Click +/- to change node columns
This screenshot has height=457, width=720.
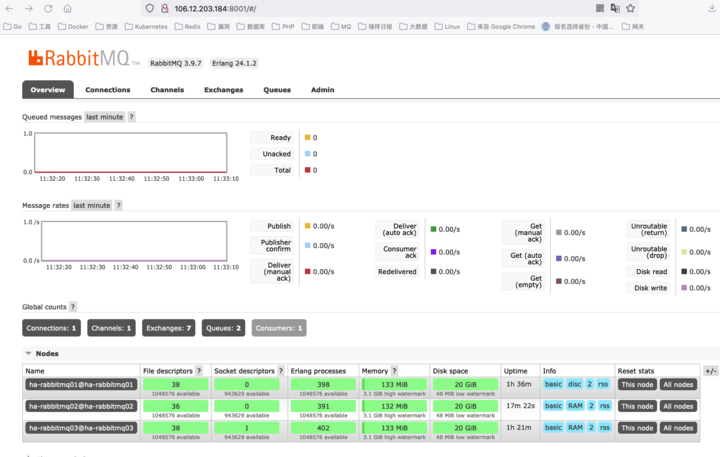[x=710, y=371]
